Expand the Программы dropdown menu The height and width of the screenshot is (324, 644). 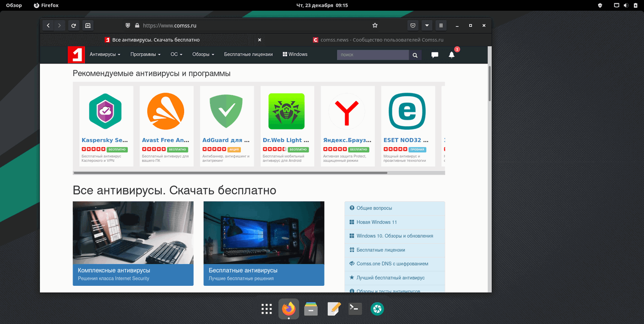(x=146, y=55)
